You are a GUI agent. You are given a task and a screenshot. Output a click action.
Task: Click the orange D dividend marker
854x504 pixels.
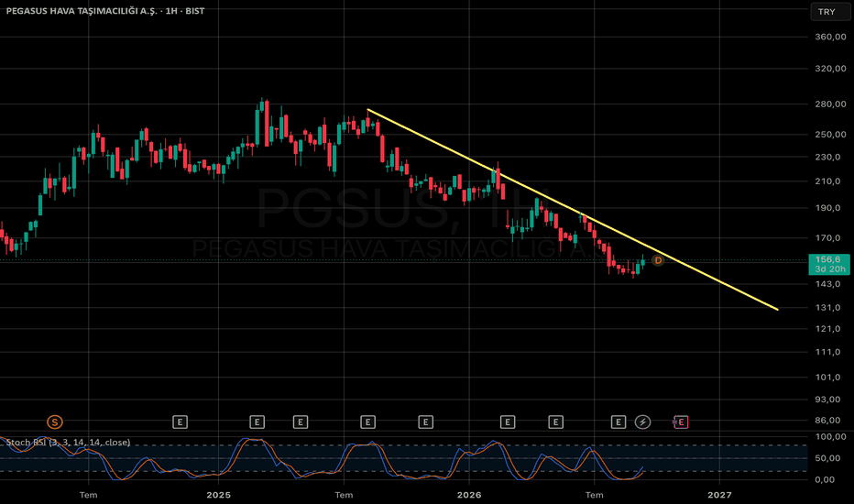(658, 260)
